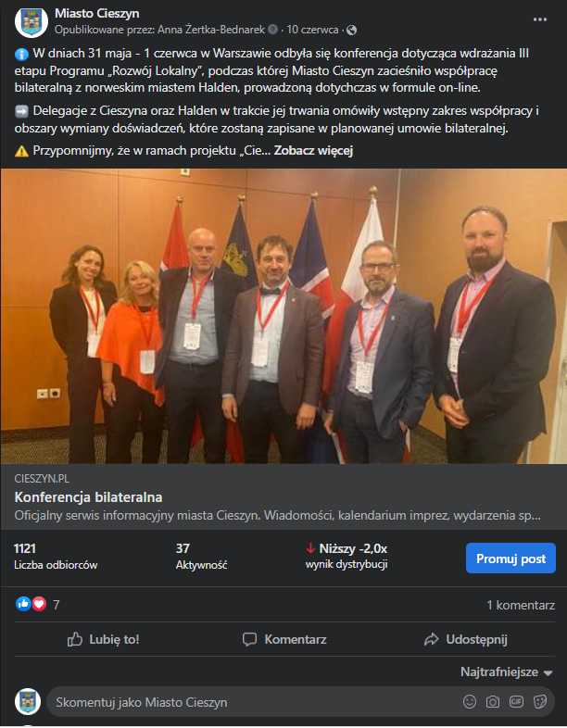Expand the Najtrafniejsze comment sorting dropdown

tap(506, 672)
